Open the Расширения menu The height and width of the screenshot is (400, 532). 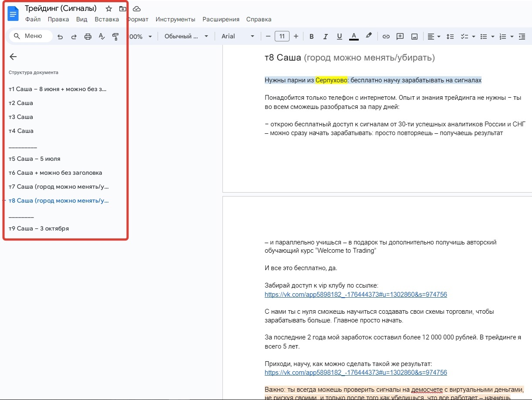tap(221, 19)
